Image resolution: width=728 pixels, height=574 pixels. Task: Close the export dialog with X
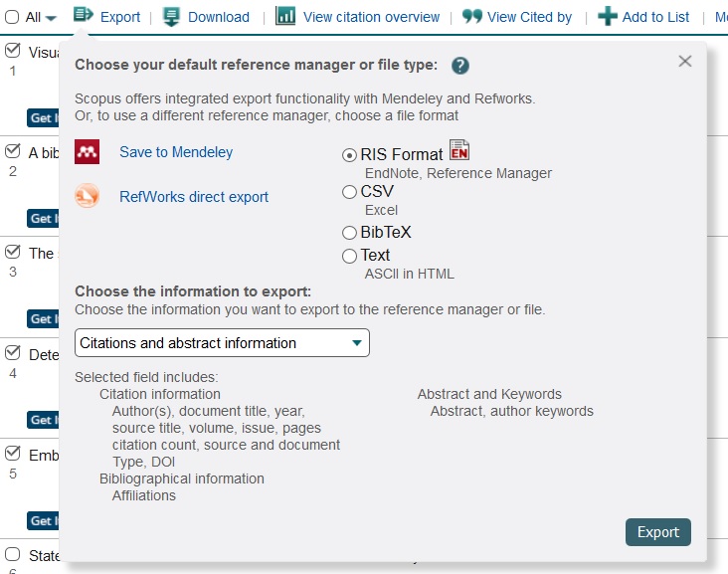point(685,62)
